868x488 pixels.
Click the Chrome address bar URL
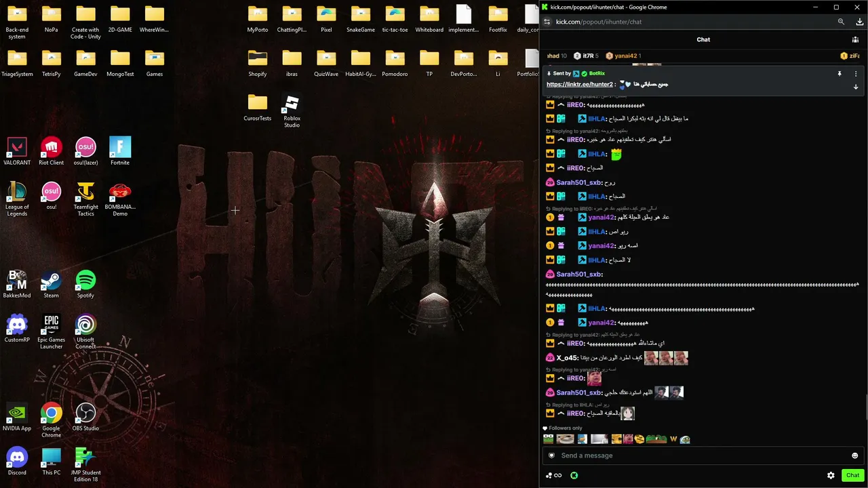click(x=599, y=22)
